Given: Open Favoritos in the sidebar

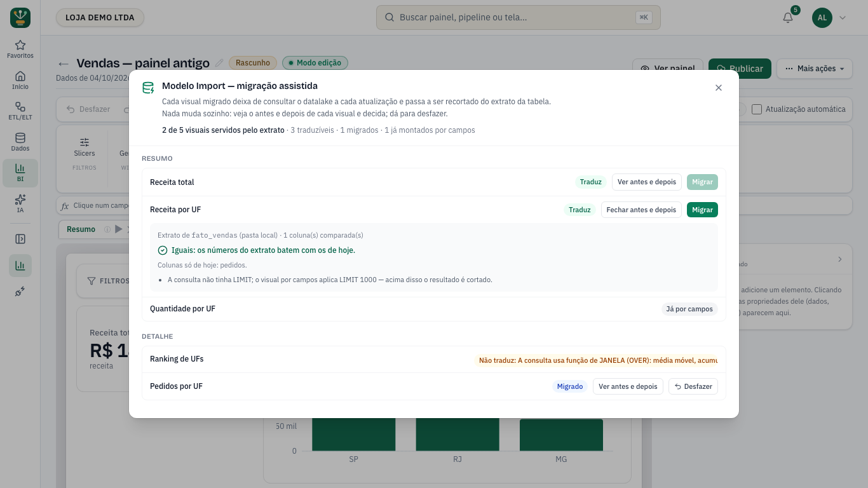Looking at the screenshot, I should [20, 49].
